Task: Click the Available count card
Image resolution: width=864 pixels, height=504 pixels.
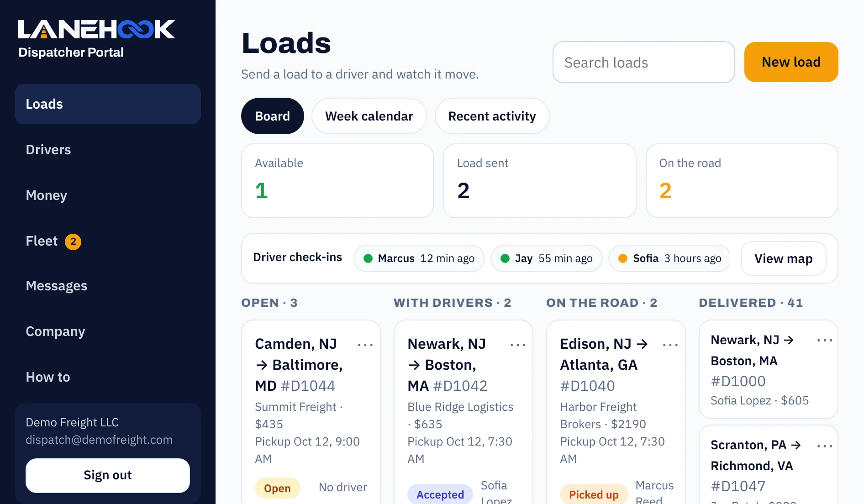Action: [x=337, y=181]
